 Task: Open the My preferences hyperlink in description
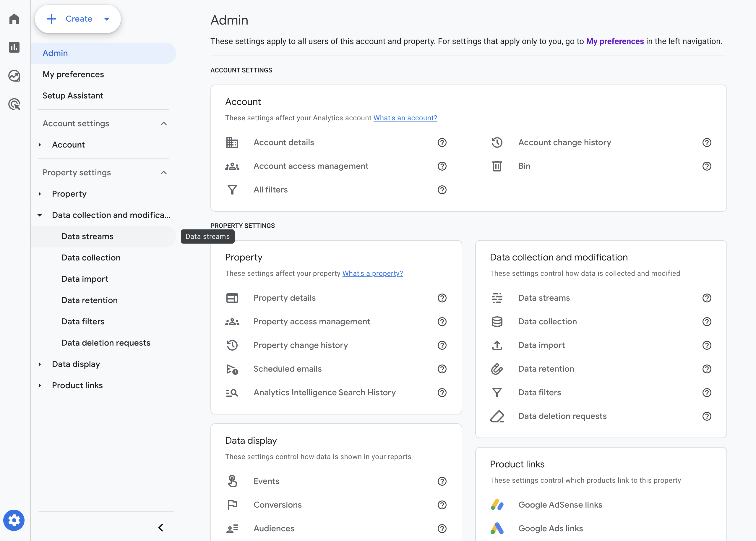click(x=615, y=41)
